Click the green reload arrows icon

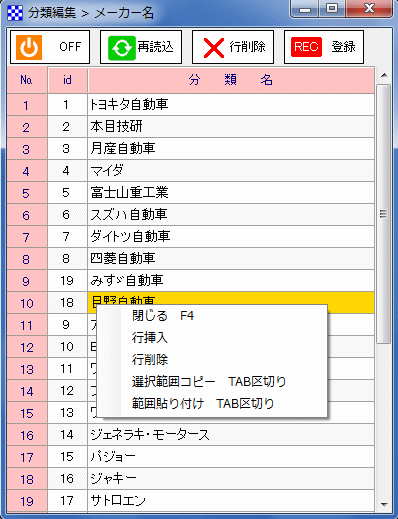coord(122,48)
